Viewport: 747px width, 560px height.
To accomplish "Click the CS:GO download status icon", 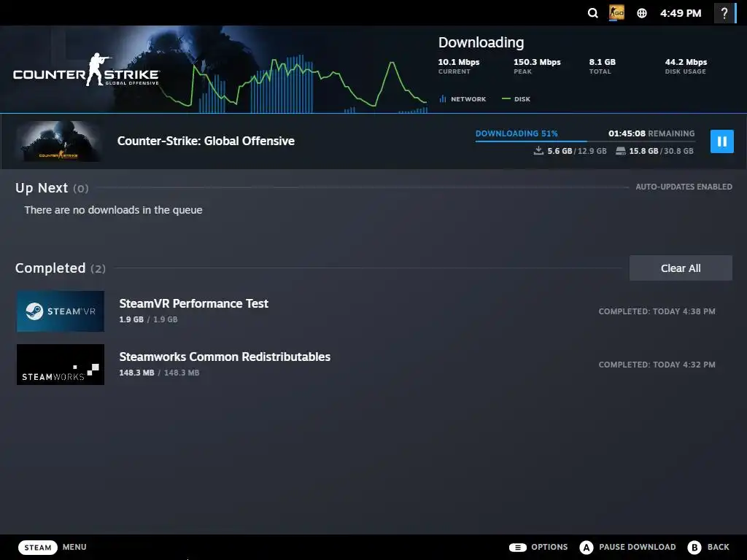I will click(616, 12).
